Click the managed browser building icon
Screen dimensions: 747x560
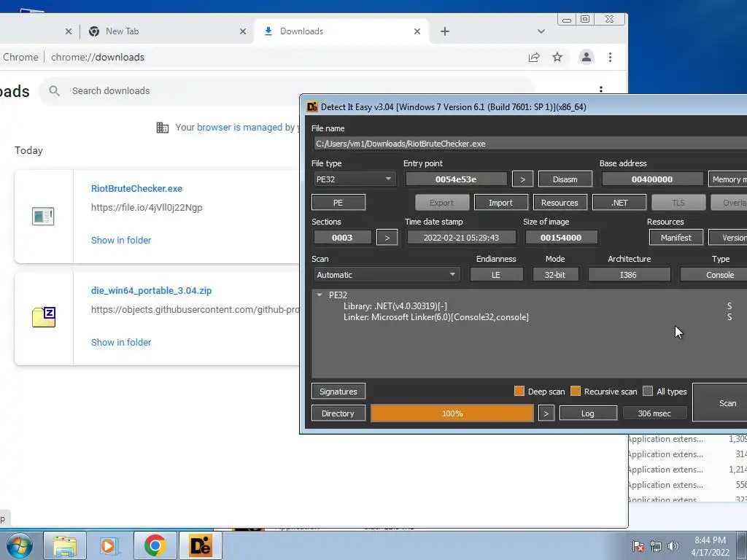[163, 128]
